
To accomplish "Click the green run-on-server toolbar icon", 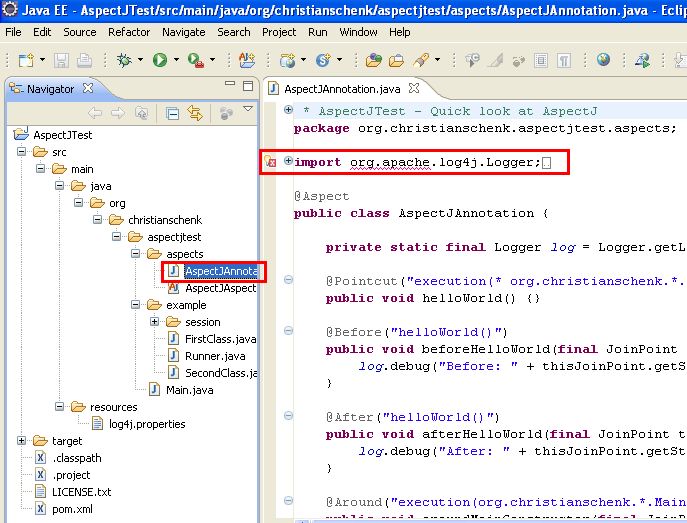I will point(643,60).
